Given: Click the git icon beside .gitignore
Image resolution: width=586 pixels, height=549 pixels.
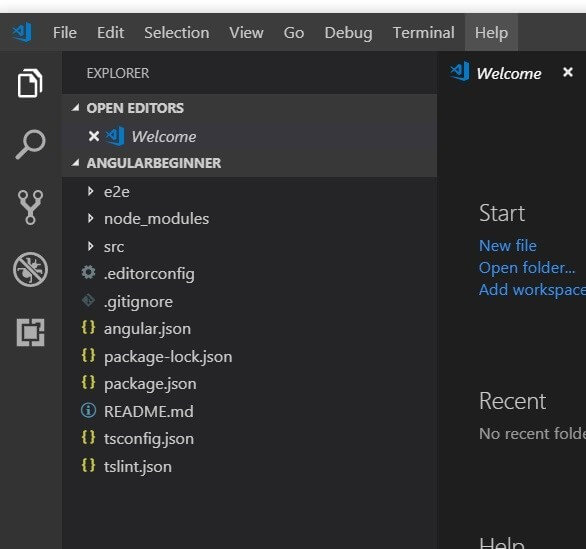Looking at the screenshot, I should (89, 300).
